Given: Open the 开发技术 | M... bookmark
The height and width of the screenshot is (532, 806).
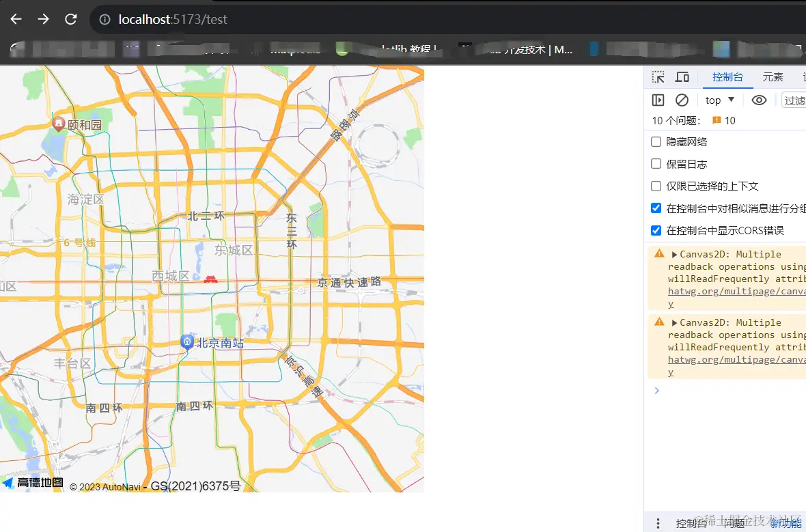Looking at the screenshot, I should [x=515, y=49].
